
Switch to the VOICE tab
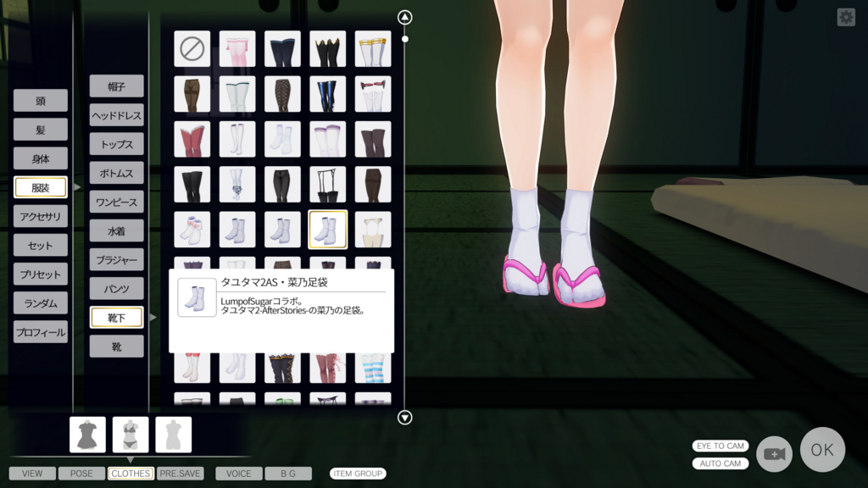click(238, 474)
